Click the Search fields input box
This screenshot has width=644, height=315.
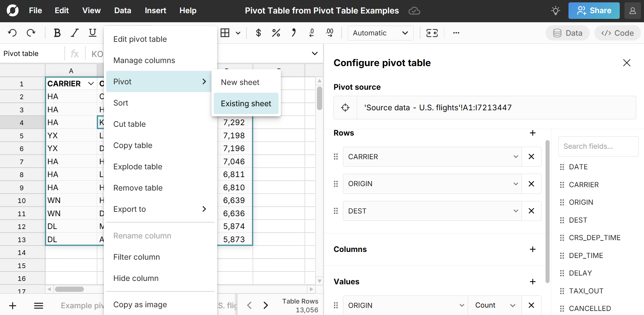coord(598,146)
